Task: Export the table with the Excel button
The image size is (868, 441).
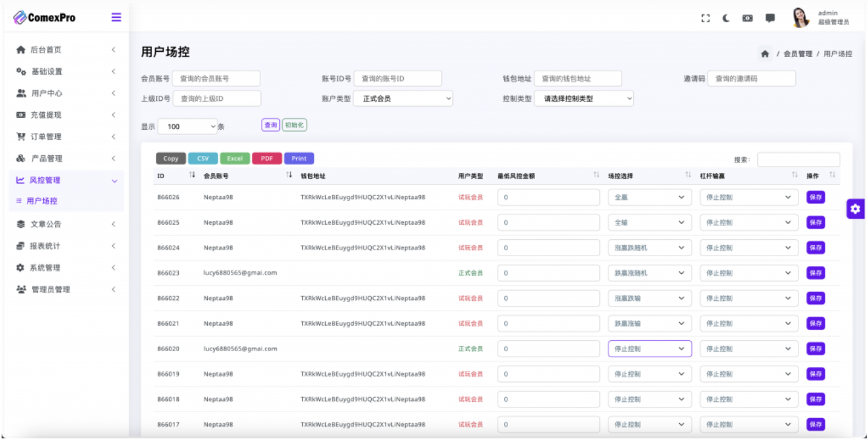Action: (x=235, y=159)
